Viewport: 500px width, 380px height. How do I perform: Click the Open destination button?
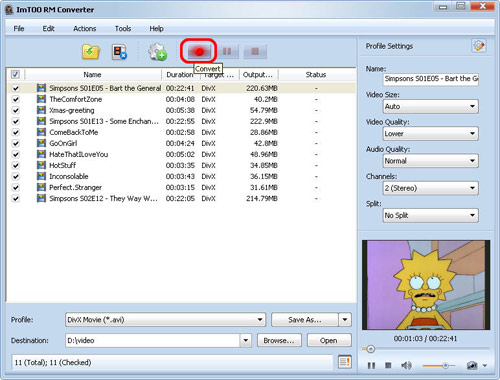point(329,340)
